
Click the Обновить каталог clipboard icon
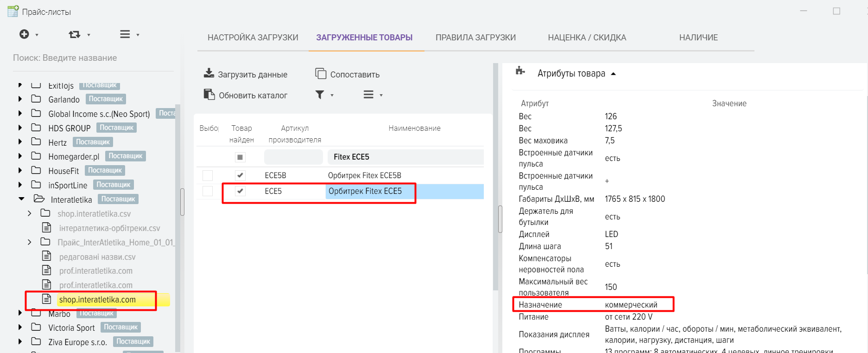tap(209, 95)
